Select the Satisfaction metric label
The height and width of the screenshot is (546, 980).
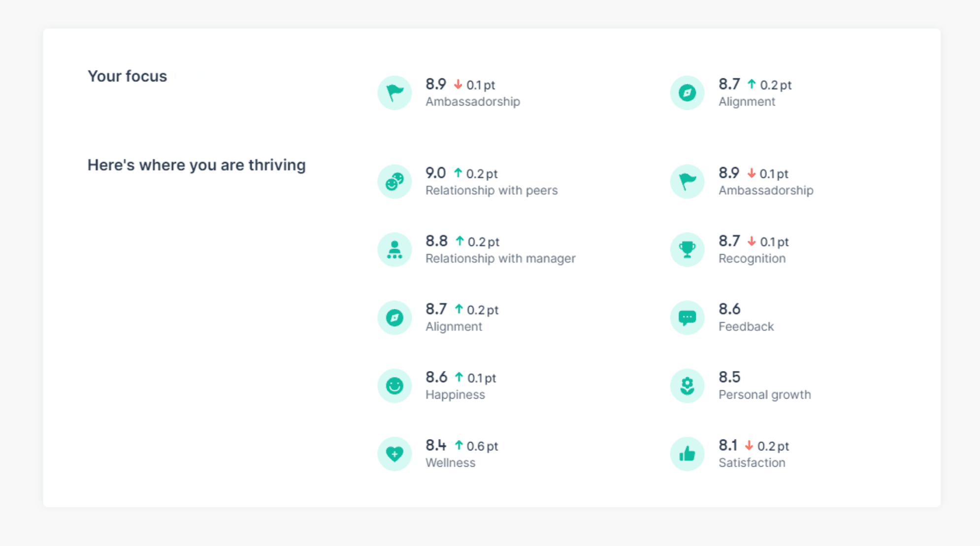tap(751, 463)
